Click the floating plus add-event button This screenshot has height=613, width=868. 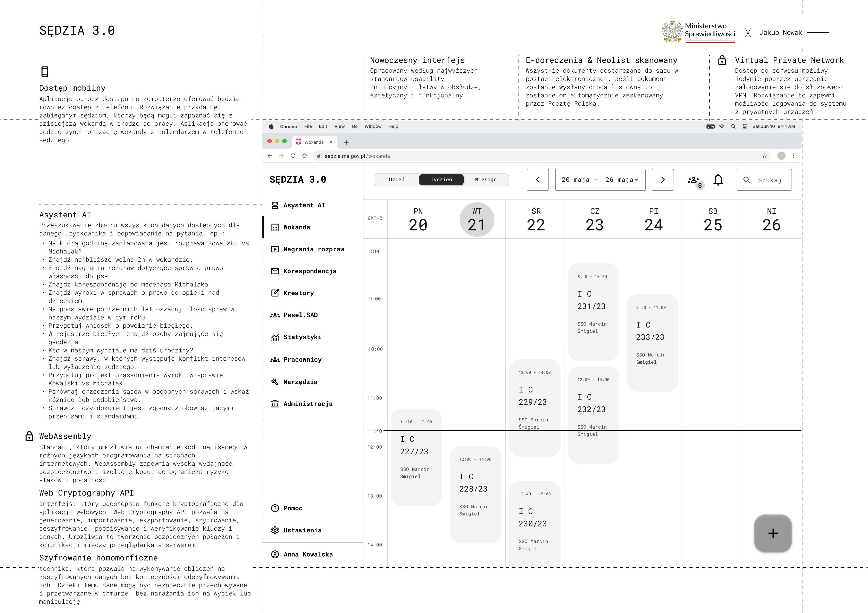pos(773,533)
